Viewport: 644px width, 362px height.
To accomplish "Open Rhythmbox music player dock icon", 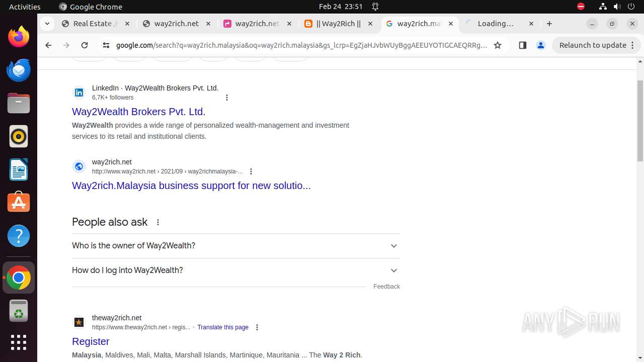I will click(19, 137).
